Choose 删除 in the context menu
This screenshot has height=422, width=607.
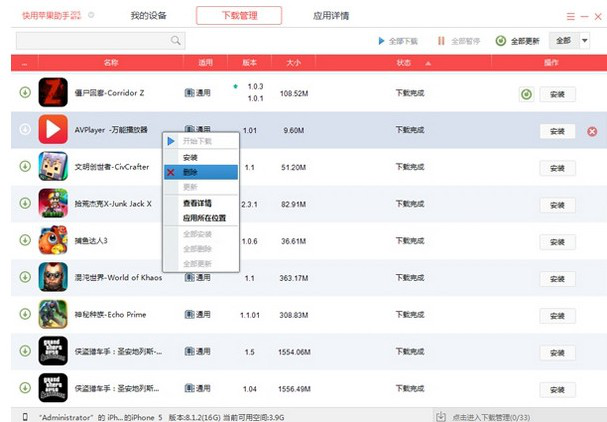pos(201,172)
